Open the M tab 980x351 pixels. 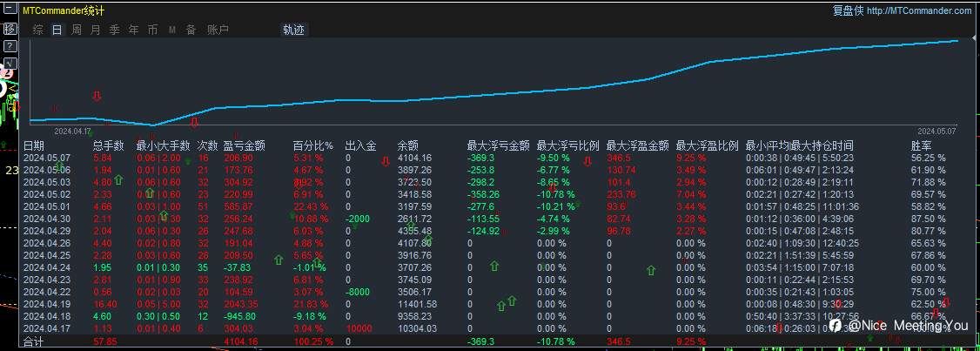(x=171, y=30)
